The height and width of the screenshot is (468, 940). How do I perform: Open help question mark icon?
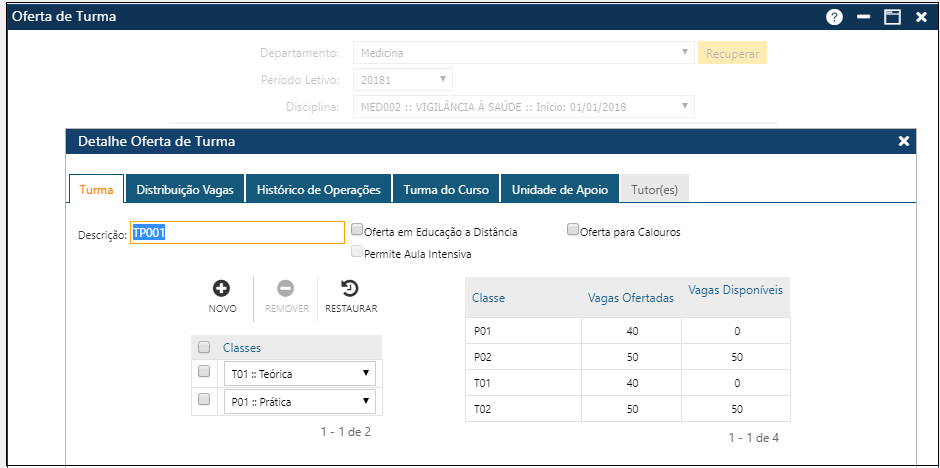tap(834, 17)
